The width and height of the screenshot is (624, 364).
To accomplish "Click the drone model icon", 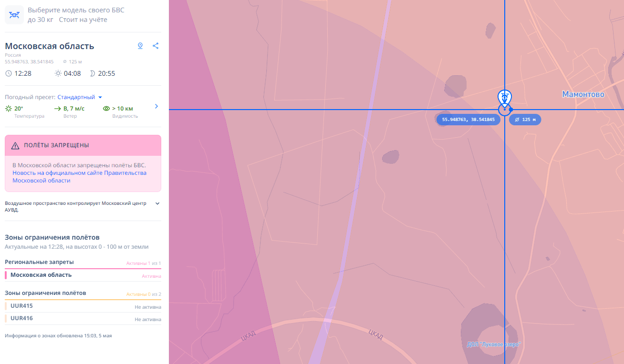I will click(x=14, y=15).
